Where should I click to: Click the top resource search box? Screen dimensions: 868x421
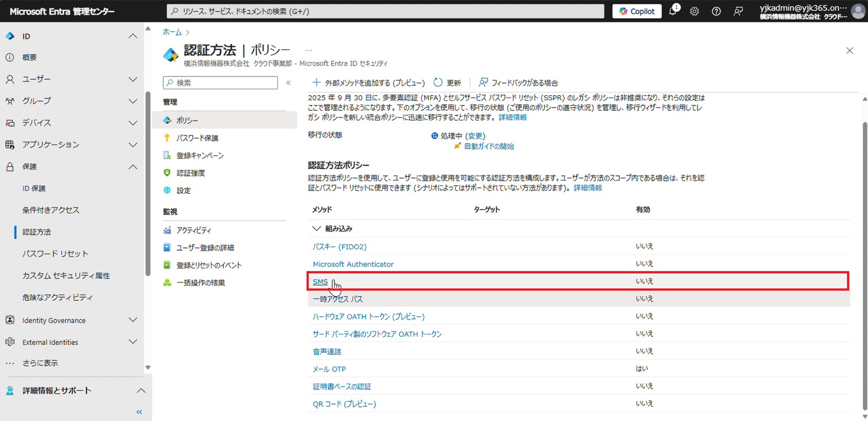point(385,11)
